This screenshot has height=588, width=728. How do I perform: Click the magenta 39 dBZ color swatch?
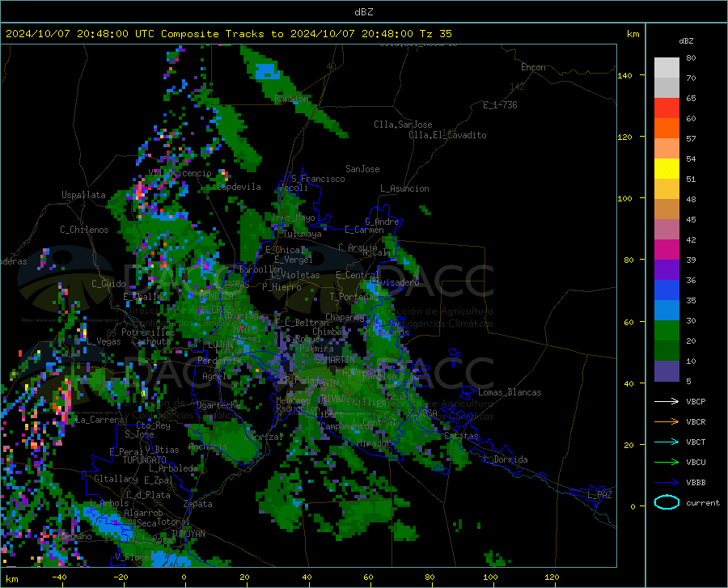pos(667,250)
